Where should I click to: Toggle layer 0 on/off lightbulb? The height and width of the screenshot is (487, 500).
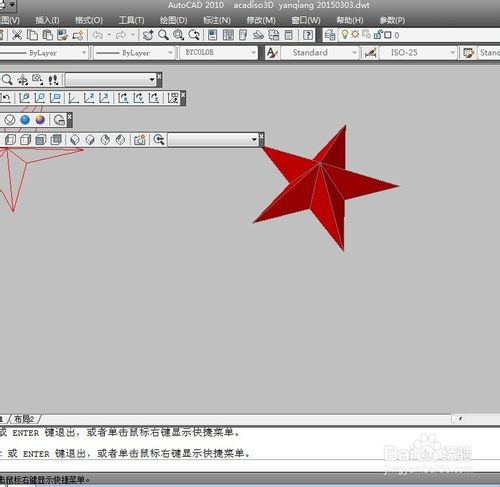point(345,34)
